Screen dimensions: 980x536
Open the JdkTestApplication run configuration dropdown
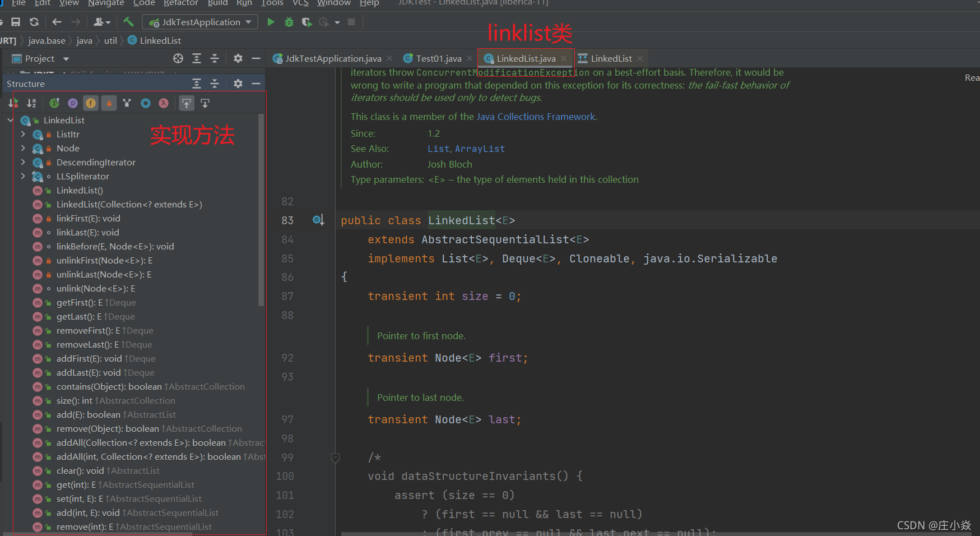click(201, 22)
